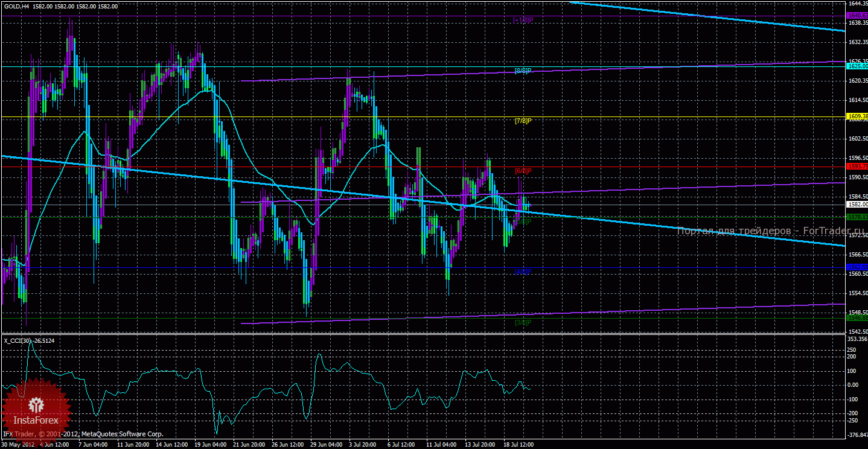868x449 pixels.
Task: Click the 353.356 CCI scale value
Action: 857,339
